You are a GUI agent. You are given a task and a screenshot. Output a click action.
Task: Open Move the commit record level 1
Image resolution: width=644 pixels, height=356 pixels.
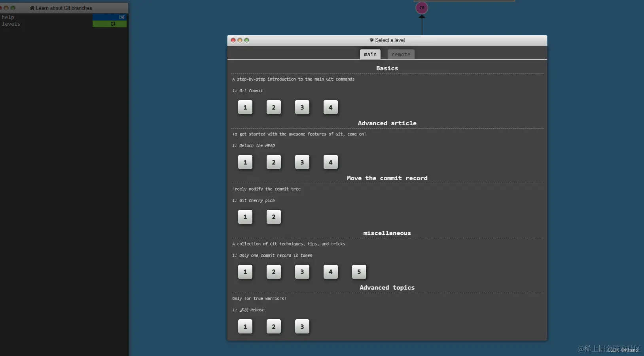245,217
